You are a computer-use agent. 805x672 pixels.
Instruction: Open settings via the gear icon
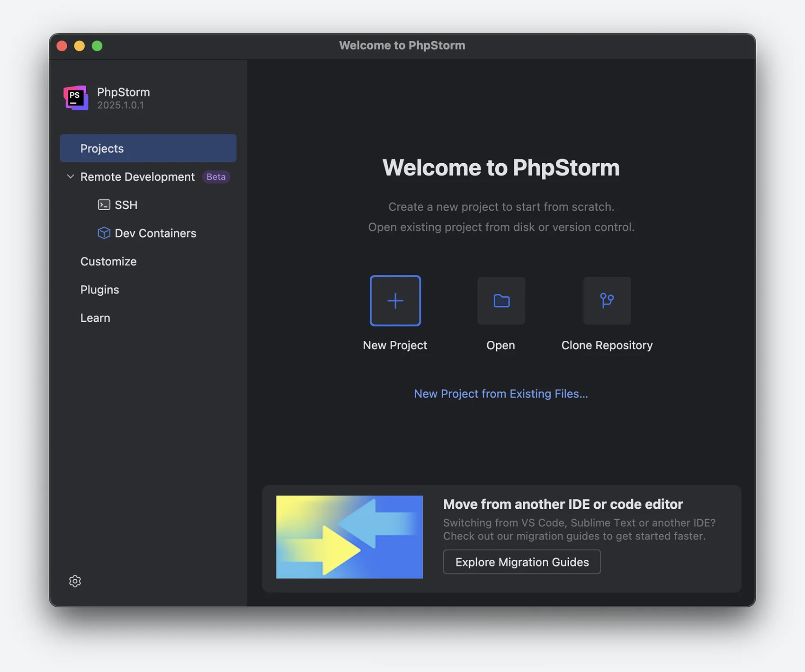point(75,581)
